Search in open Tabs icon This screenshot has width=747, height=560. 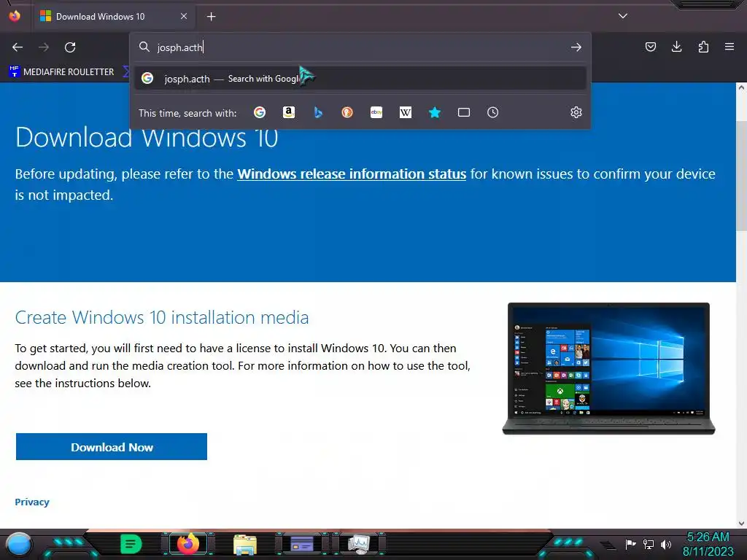(x=463, y=112)
